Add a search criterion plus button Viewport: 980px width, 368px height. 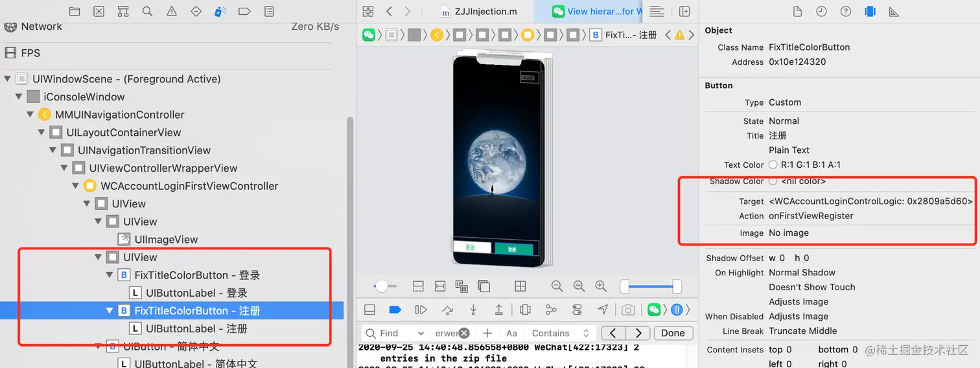(487, 333)
